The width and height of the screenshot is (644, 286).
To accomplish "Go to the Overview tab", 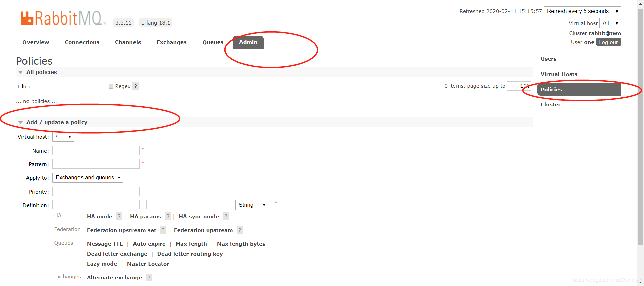I will tap(36, 42).
